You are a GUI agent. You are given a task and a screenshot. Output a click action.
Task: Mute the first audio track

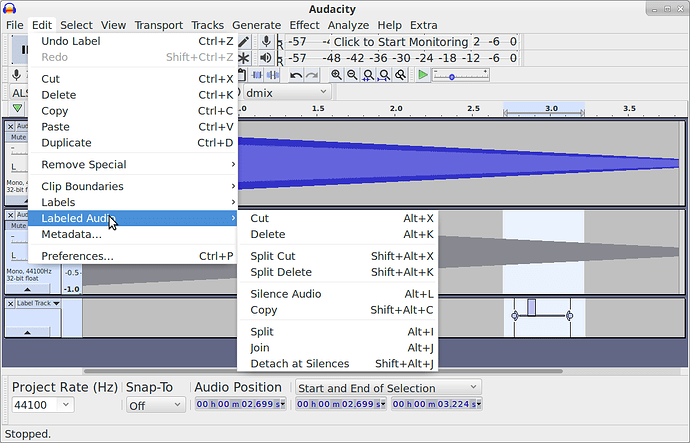tap(18, 137)
